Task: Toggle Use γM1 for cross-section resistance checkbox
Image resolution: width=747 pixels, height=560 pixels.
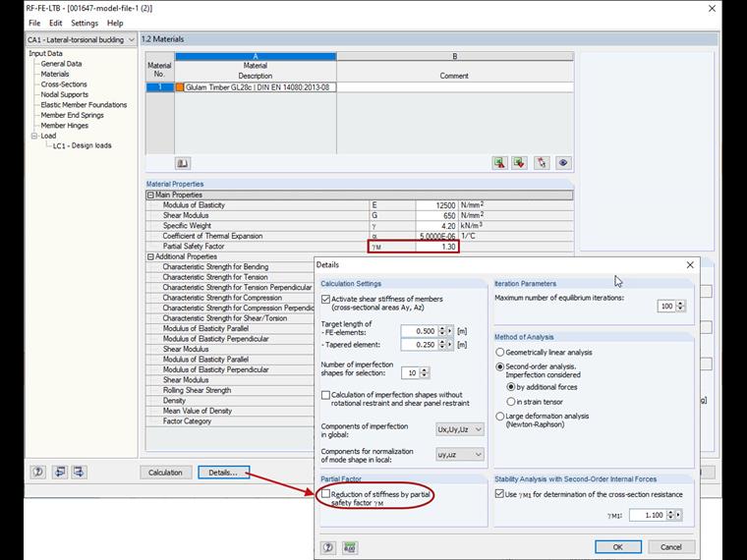Action: click(x=499, y=494)
